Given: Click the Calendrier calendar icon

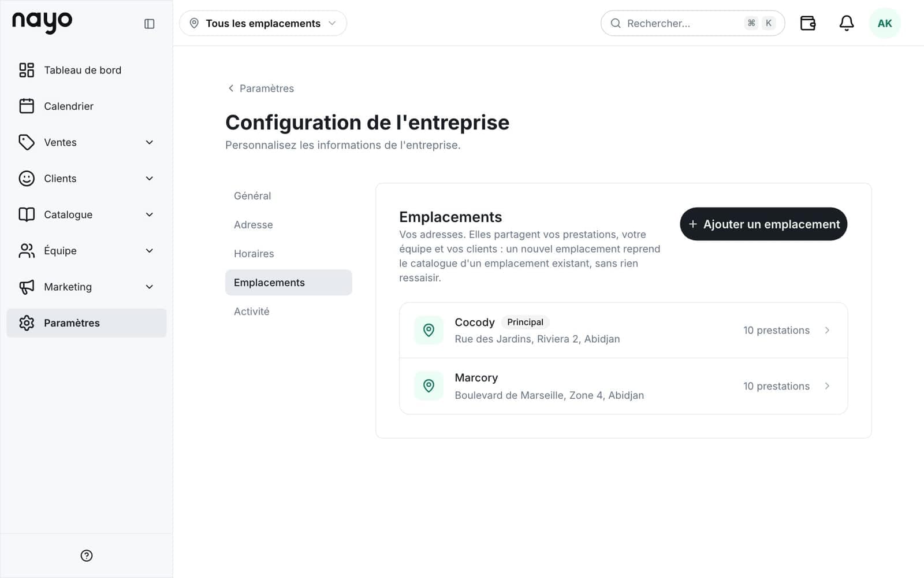Looking at the screenshot, I should click(27, 106).
